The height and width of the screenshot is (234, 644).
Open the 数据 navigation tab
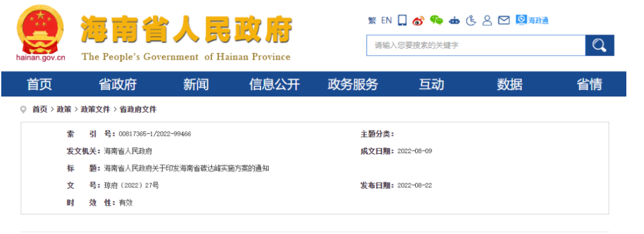point(510,84)
